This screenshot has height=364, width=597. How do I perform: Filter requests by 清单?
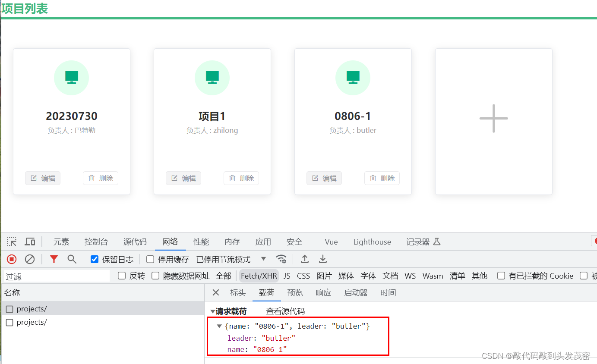[x=457, y=276]
